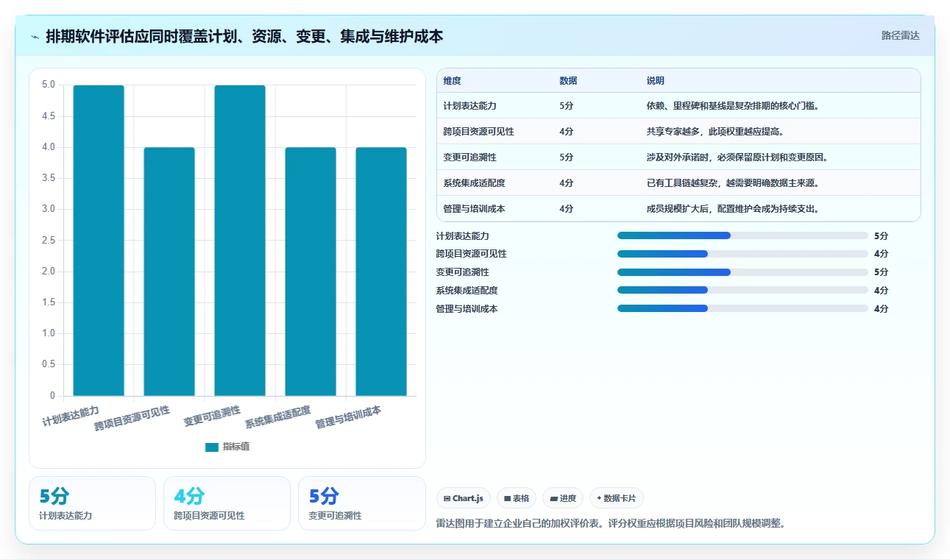Click the description 成员规模扩大后，配置维护会成为持续支出。
This screenshot has width=950, height=560.
[x=733, y=209]
